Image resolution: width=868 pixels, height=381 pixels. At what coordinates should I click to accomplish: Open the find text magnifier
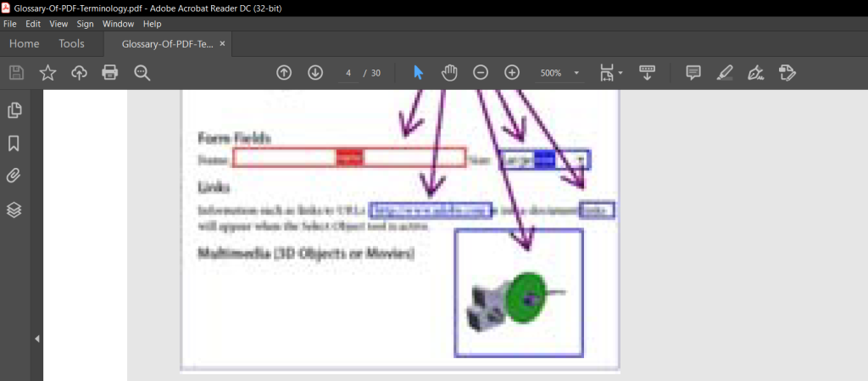pos(142,72)
